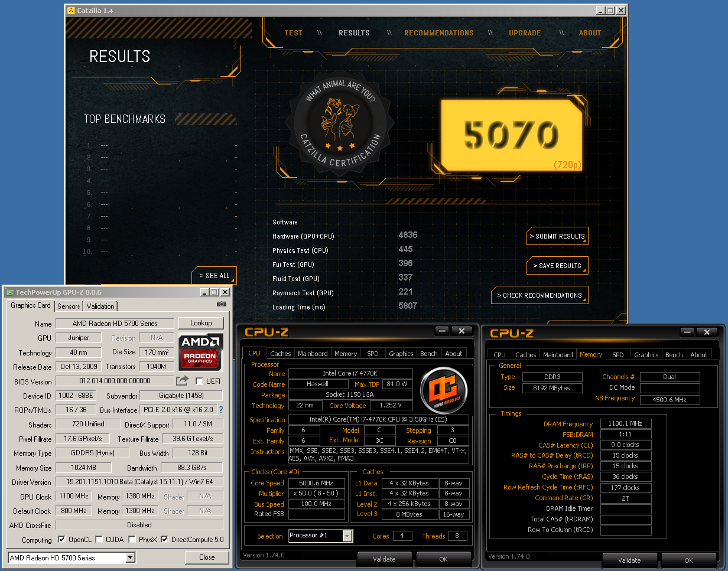Open Graphics tab in CPU-Z CPU window

(401, 354)
